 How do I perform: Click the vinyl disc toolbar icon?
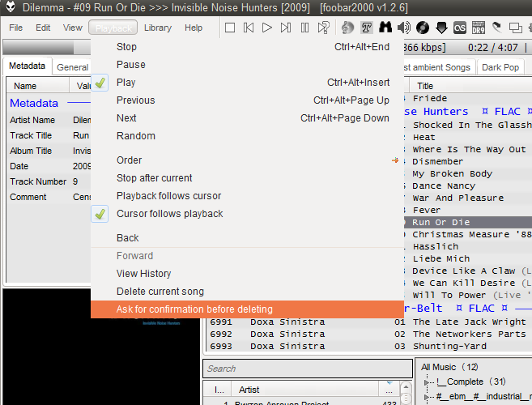[x=422, y=28]
